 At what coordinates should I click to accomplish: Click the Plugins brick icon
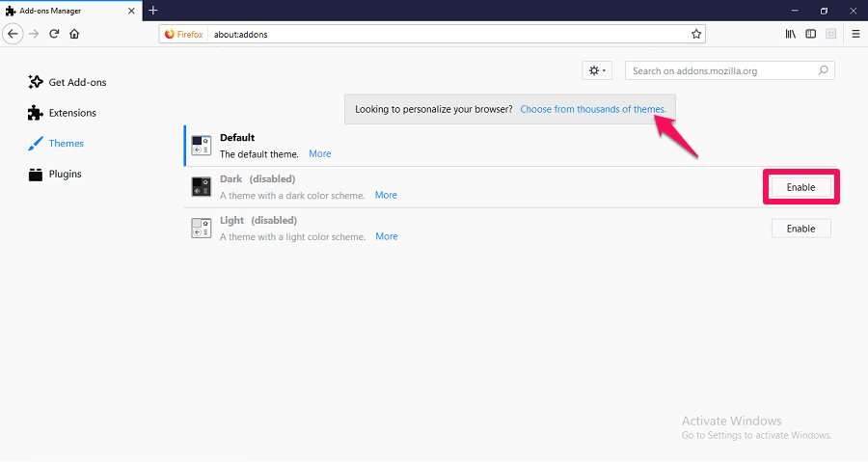point(36,175)
